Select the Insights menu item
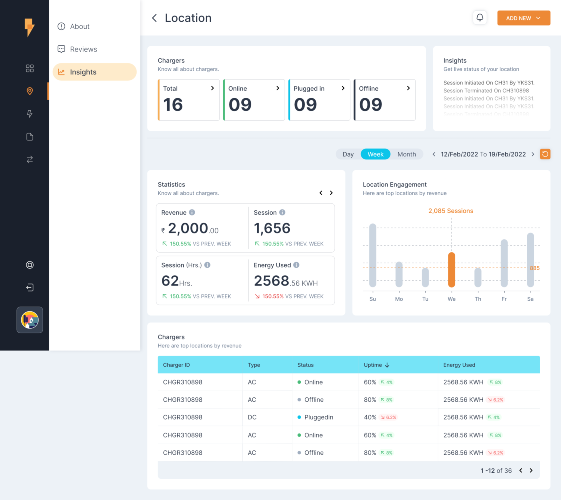561x500 pixels. (x=94, y=72)
